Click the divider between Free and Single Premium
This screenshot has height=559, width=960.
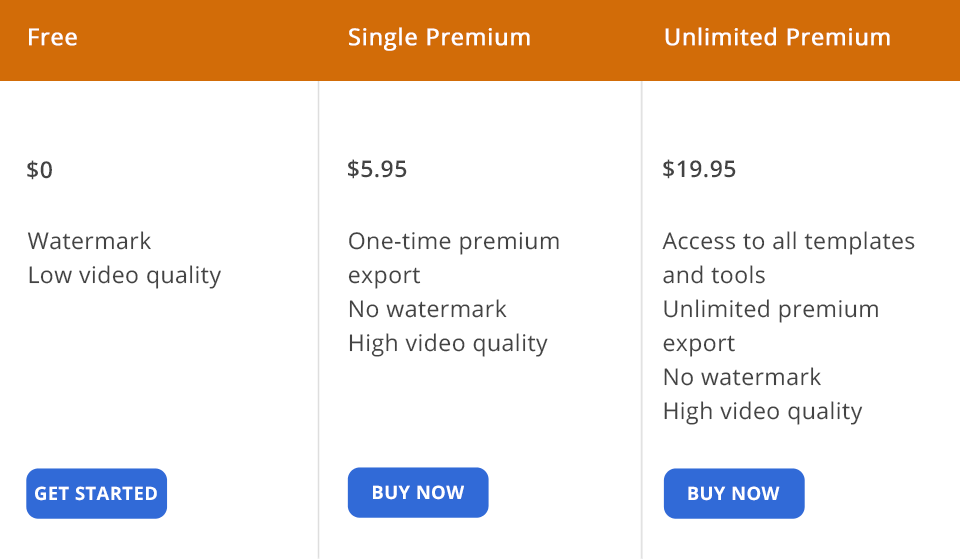[319, 320]
